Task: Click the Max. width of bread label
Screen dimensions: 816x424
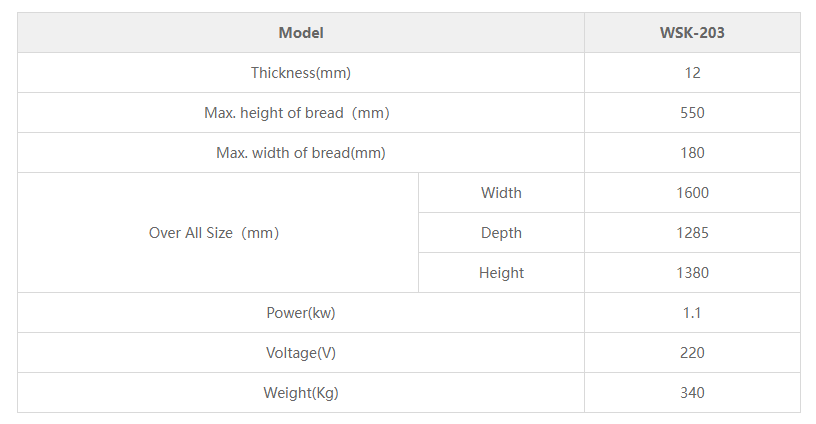Action: click(301, 153)
